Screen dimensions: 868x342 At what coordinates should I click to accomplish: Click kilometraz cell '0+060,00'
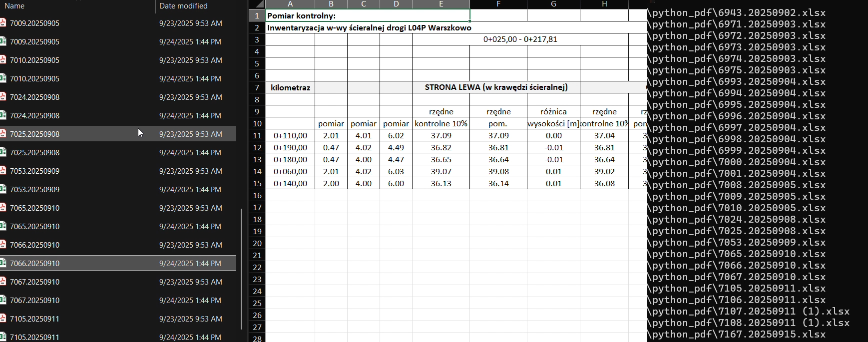(x=290, y=171)
